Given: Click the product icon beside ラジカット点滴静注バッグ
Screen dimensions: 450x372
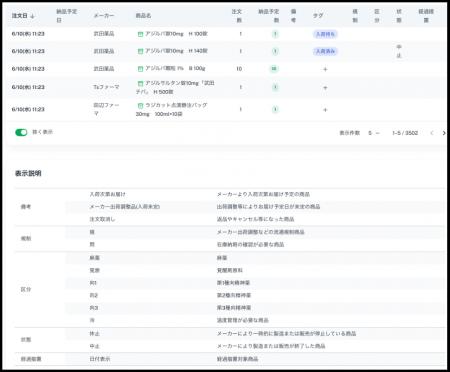Looking at the screenshot, I should click(140, 105).
